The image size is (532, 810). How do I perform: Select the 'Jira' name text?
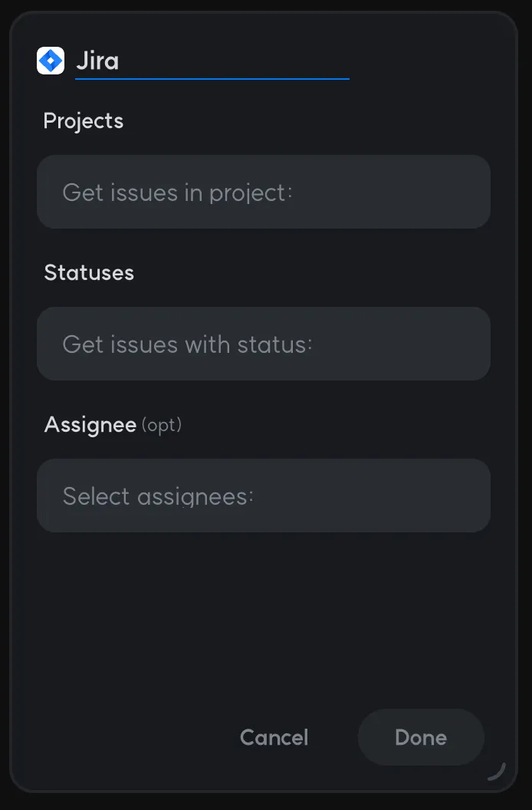(97, 61)
